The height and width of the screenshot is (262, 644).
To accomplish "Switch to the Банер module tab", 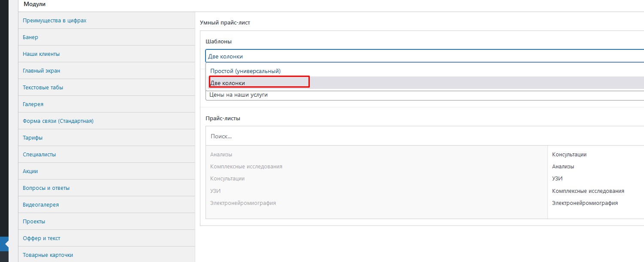I will point(30,37).
